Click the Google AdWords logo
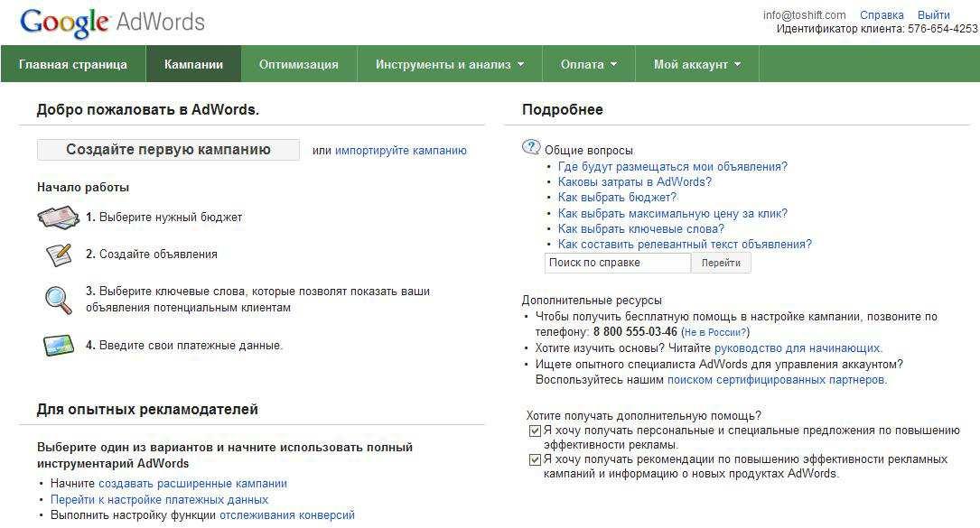Image resolution: width=980 pixels, height=528 pixels. point(112,22)
